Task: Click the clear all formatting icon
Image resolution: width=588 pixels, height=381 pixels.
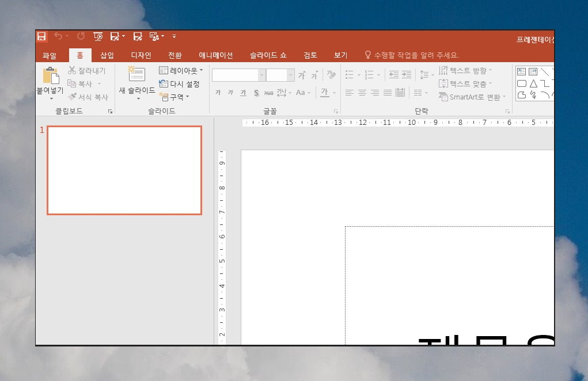Action: tap(331, 75)
